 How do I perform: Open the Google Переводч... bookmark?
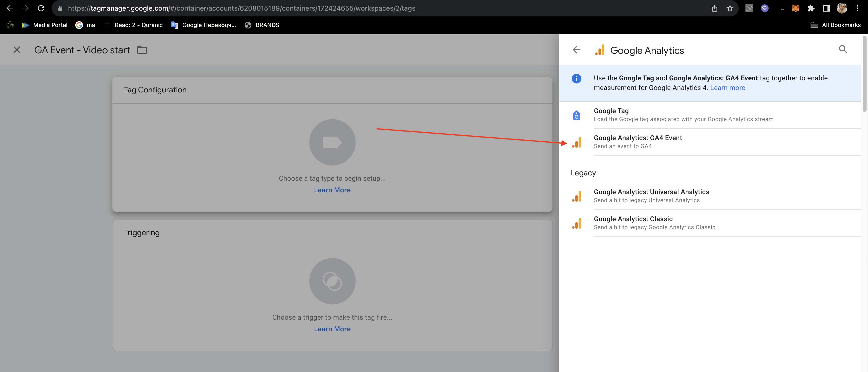point(204,25)
